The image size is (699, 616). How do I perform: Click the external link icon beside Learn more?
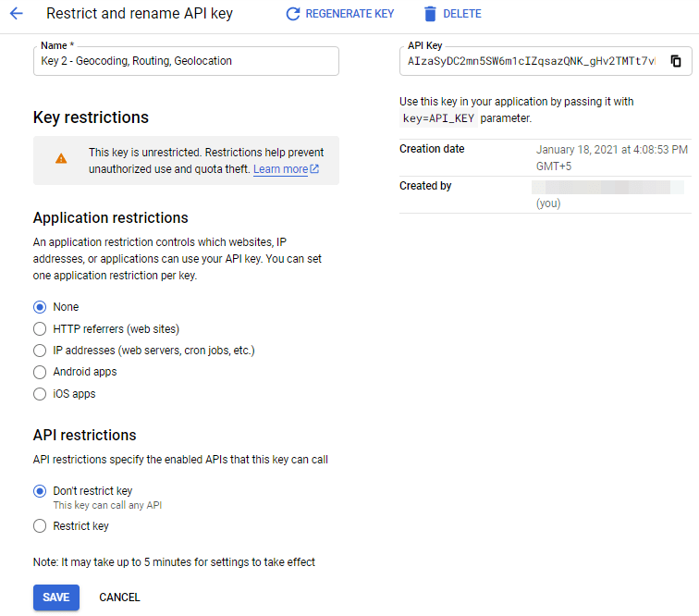(x=314, y=169)
